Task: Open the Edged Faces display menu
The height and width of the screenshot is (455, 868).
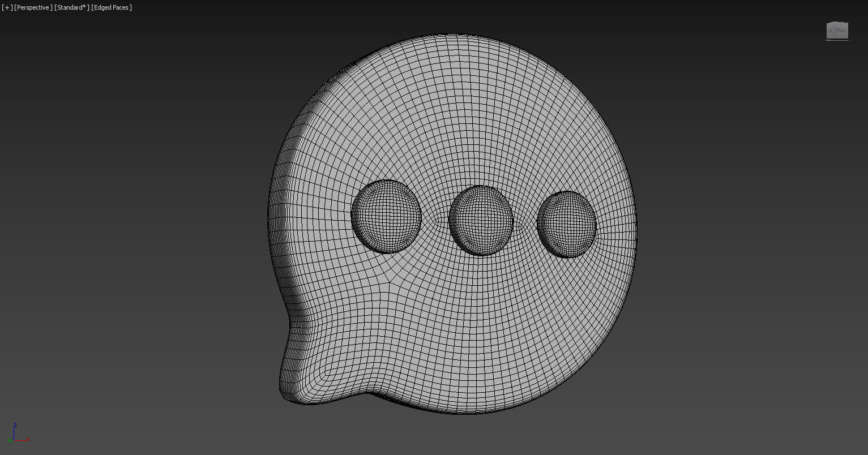Action: coord(112,7)
